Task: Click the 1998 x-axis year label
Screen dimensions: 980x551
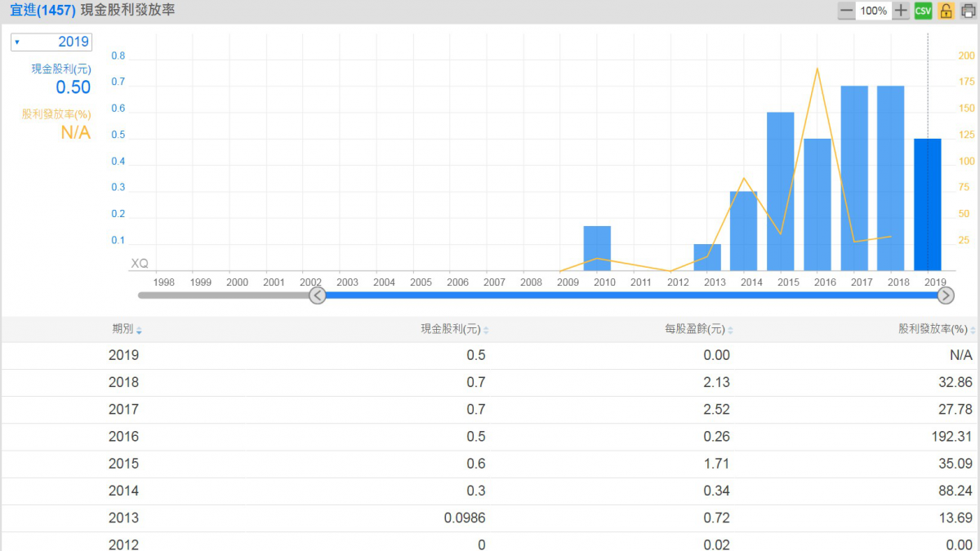Action: (164, 282)
